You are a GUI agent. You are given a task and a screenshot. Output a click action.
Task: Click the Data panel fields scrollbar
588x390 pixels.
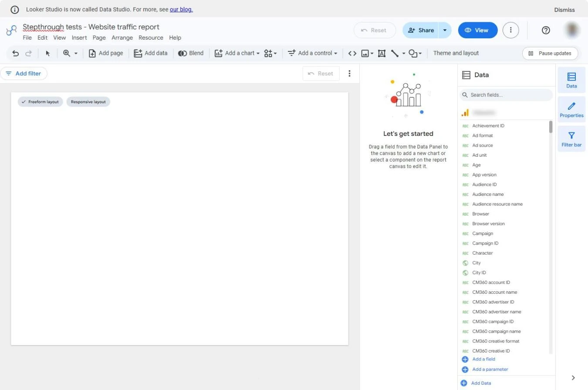point(551,127)
